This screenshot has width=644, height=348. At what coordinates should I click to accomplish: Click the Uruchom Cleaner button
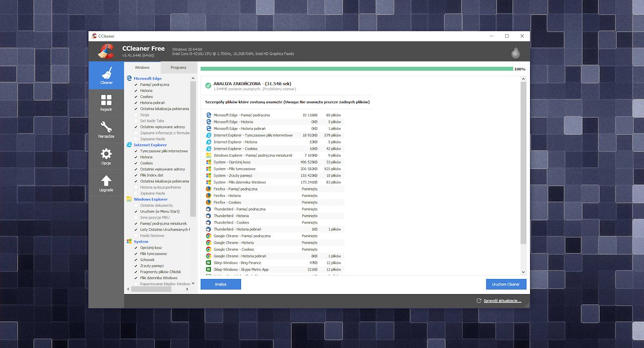click(x=506, y=284)
